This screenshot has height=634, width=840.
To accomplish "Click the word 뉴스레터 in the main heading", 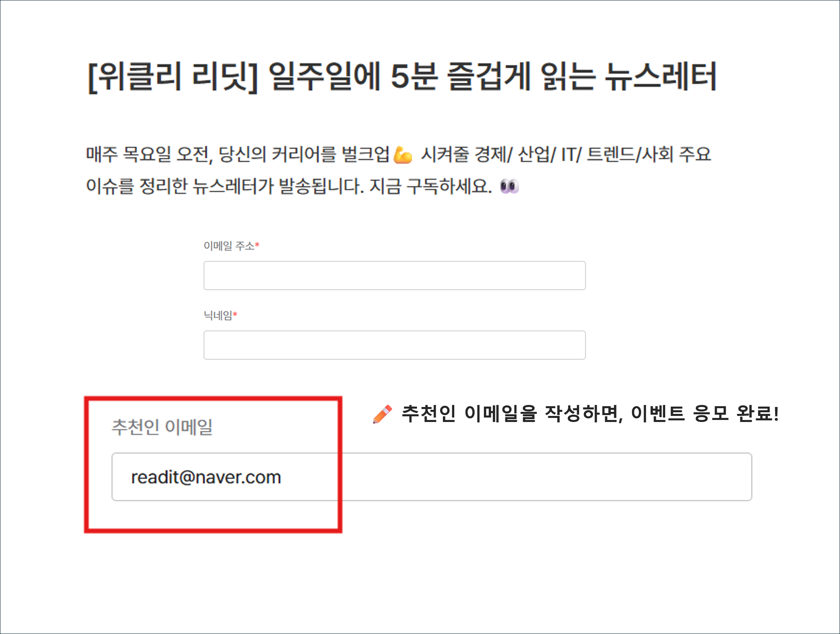I will pyautogui.click(x=661, y=77).
